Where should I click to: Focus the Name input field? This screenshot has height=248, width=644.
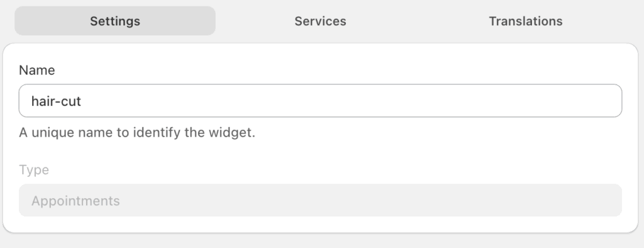(320, 101)
